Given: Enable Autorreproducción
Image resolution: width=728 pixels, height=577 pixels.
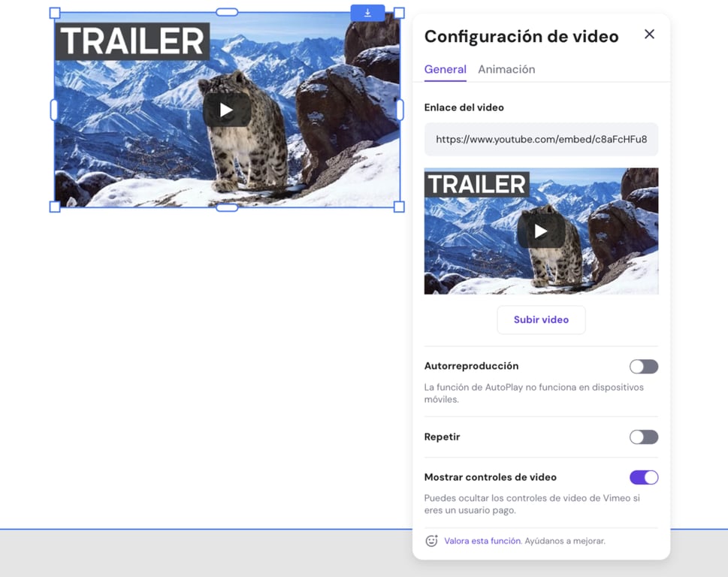Looking at the screenshot, I should click(643, 366).
